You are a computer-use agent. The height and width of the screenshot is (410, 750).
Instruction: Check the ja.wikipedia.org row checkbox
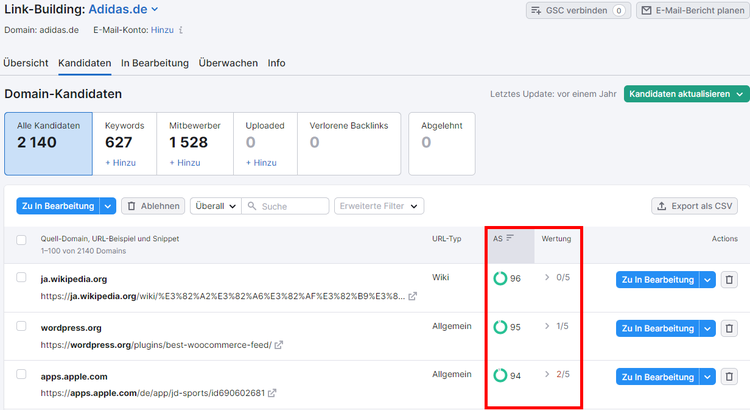[21, 277]
